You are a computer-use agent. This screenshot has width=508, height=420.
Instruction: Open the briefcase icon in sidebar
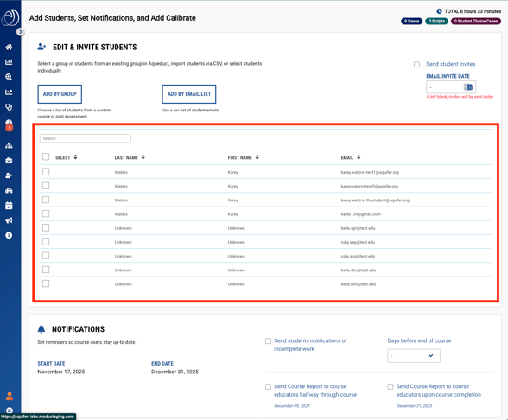(9, 161)
